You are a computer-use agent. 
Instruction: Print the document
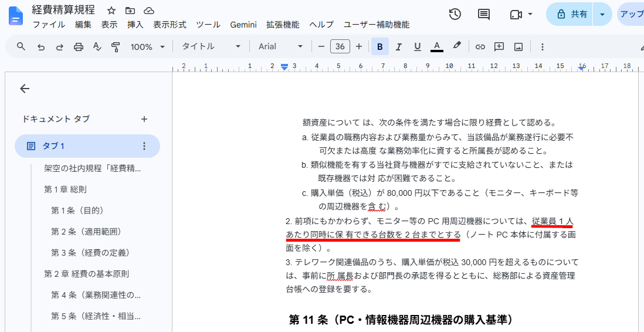tap(79, 46)
